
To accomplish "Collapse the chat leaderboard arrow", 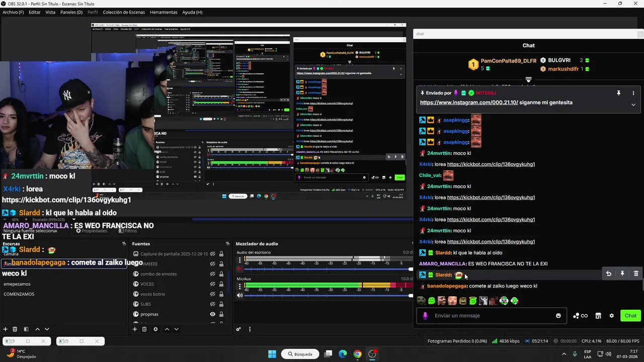I will (528, 80).
